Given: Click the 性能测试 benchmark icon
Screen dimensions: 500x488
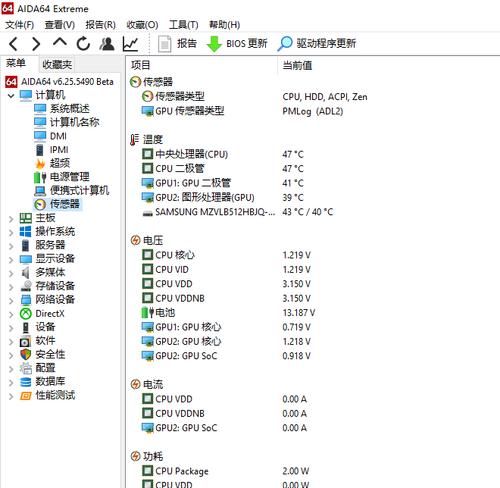Looking at the screenshot, I should point(26,396).
